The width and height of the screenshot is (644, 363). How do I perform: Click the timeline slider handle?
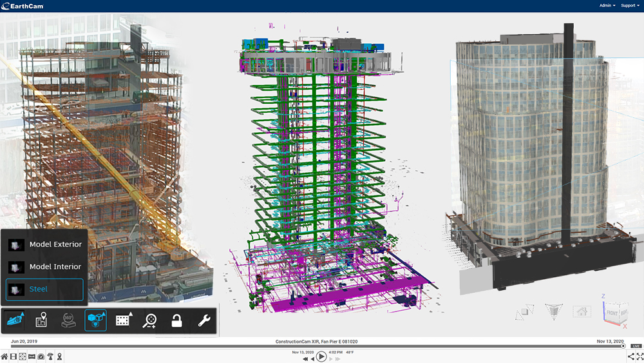pyautogui.click(x=623, y=346)
